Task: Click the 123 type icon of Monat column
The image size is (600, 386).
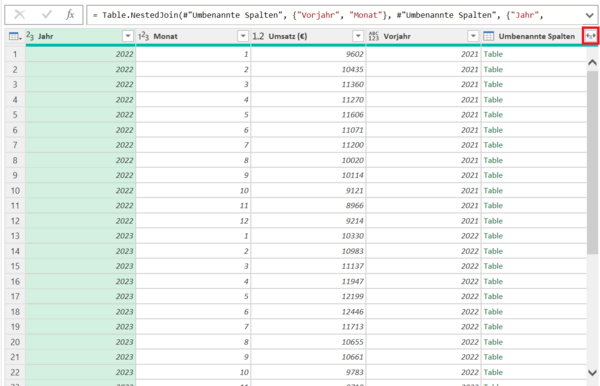Action: tap(143, 36)
